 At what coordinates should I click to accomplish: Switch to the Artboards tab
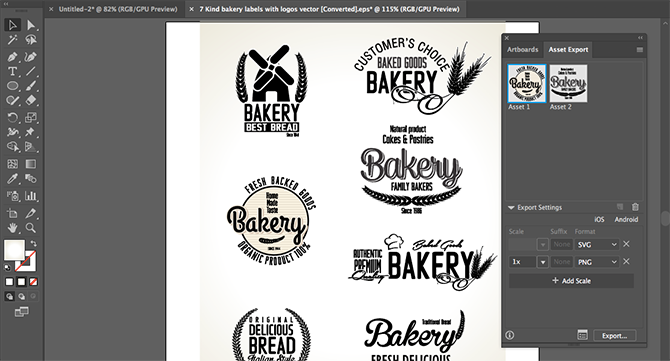(522, 50)
